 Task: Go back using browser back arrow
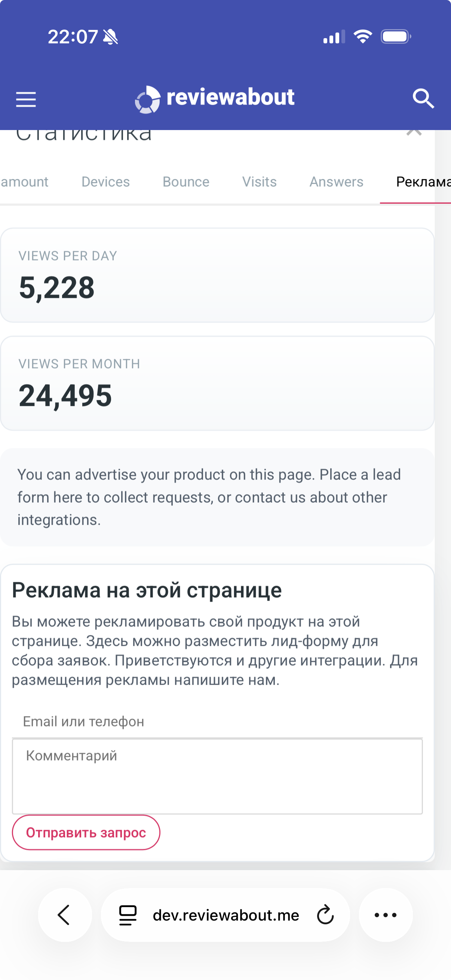[x=64, y=915]
